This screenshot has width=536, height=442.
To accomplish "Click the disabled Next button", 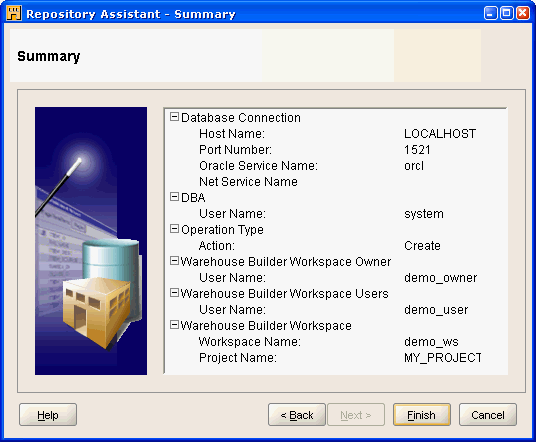I will (356, 415).
